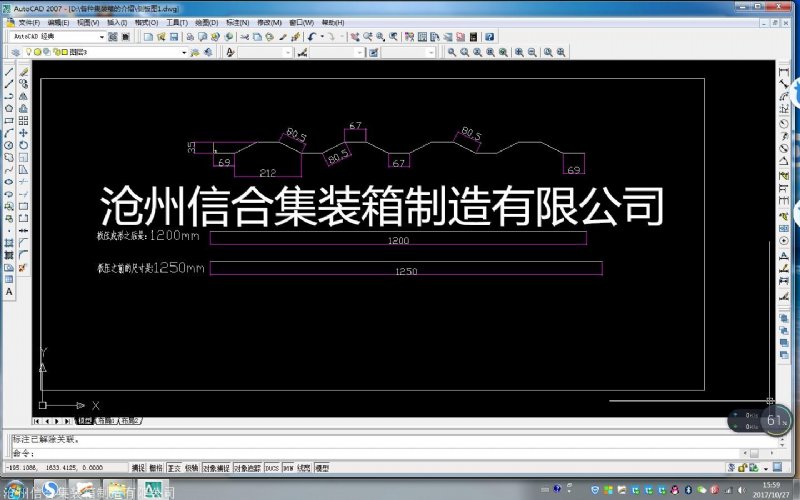Select the Polygon tool in draw toolbar
Image resolution: width=800 pixels, height=500 pixels.
[9, 108]
